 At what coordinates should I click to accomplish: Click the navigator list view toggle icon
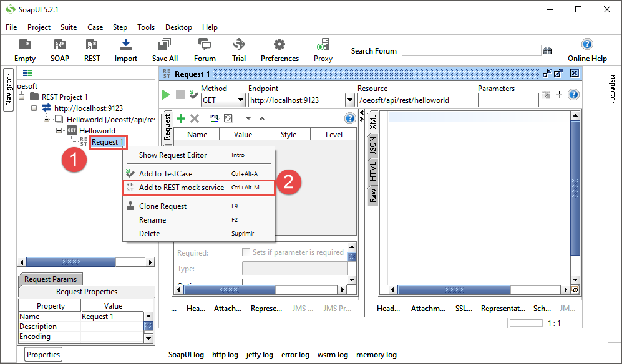tap(27, 73)
